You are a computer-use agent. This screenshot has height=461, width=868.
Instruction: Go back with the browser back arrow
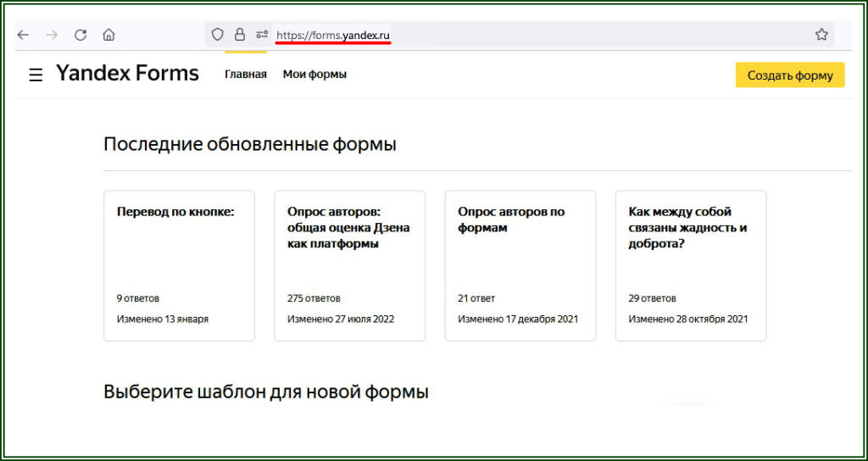23,35
